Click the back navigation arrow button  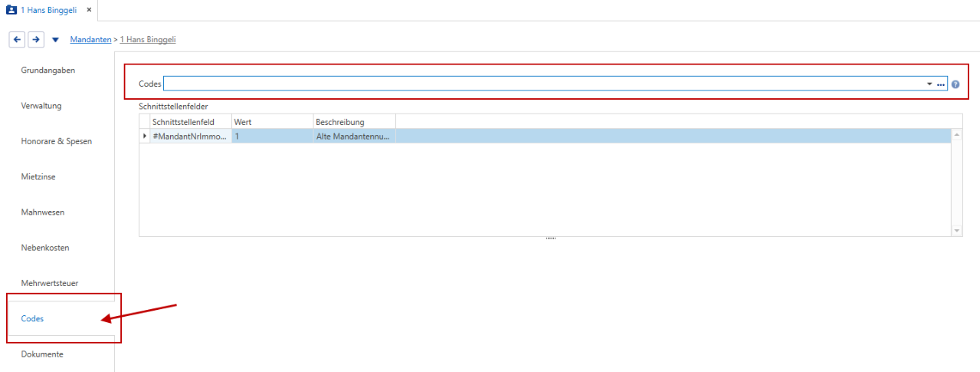pyautogui.click(x=18, y=39)
